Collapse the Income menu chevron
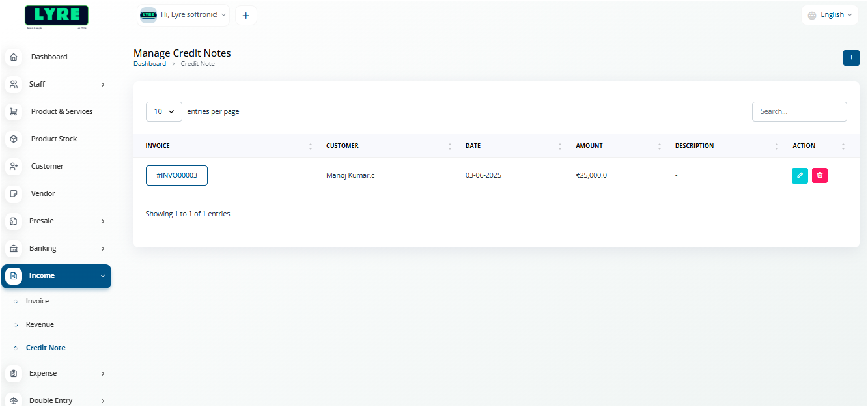 tap(102, 276)
